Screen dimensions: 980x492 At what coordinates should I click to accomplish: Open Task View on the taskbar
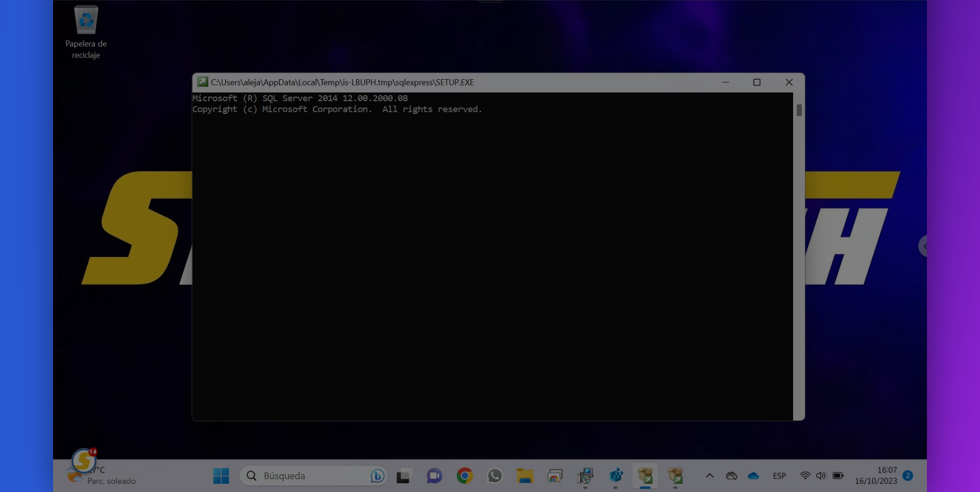coord(403,476)
